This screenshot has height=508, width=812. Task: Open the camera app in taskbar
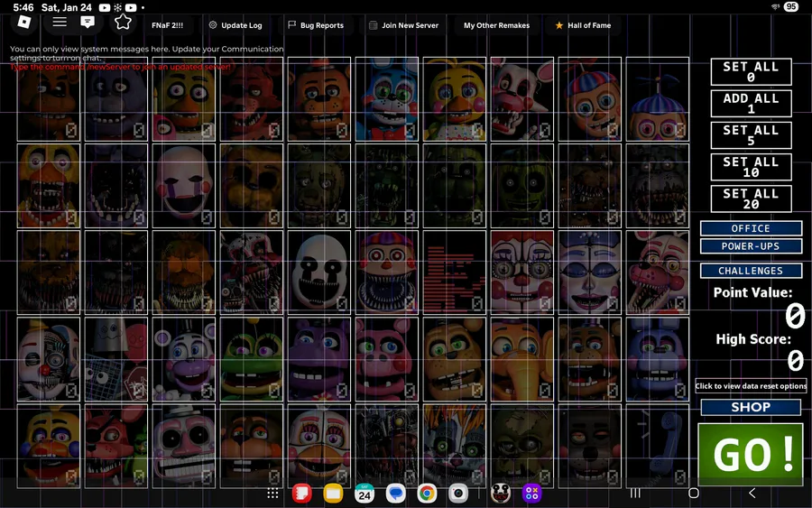(x=458, y=494)
